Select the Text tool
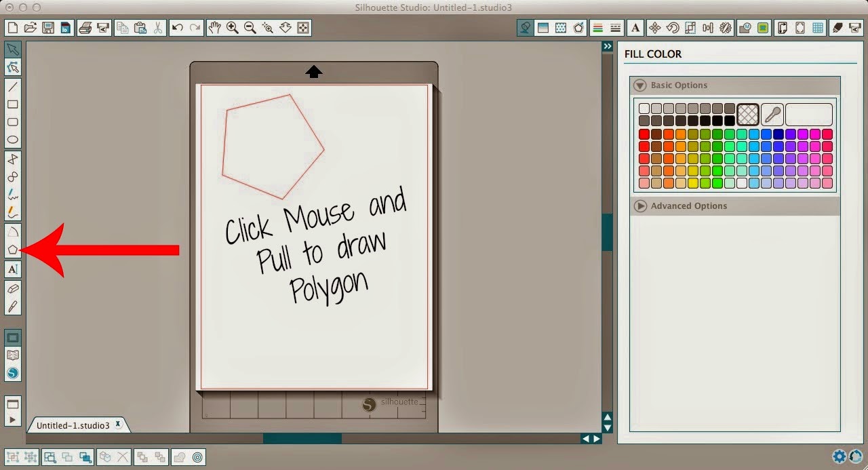868x470 pixels. 12,269
